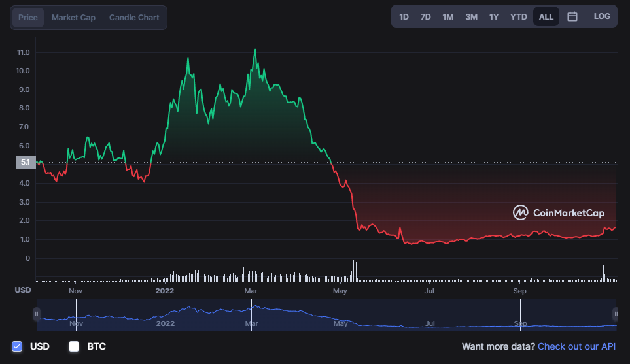
Task: Select the YTD time range
Action: click(519, 17)
